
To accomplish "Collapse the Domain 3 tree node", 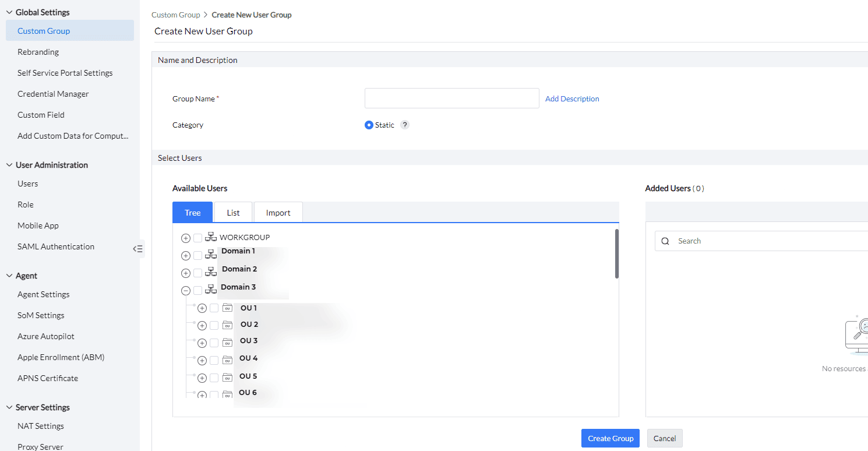I will [x=185, y=290].
